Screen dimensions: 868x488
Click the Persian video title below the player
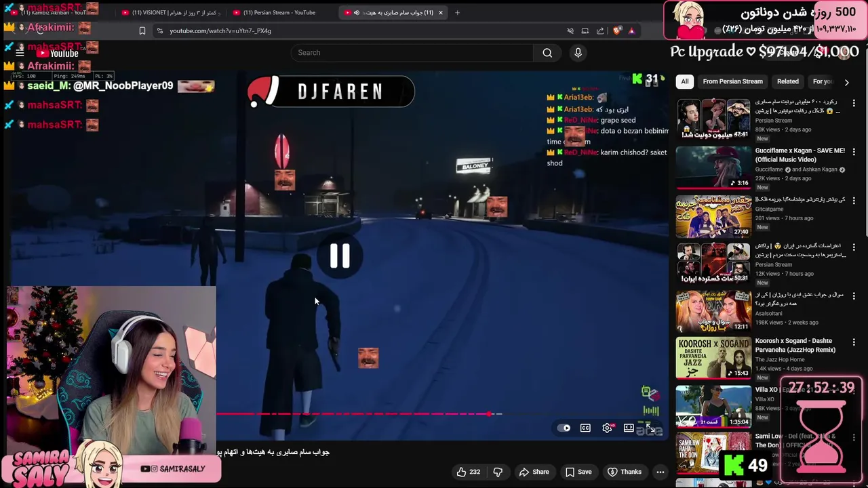click(x=273, y=452)
